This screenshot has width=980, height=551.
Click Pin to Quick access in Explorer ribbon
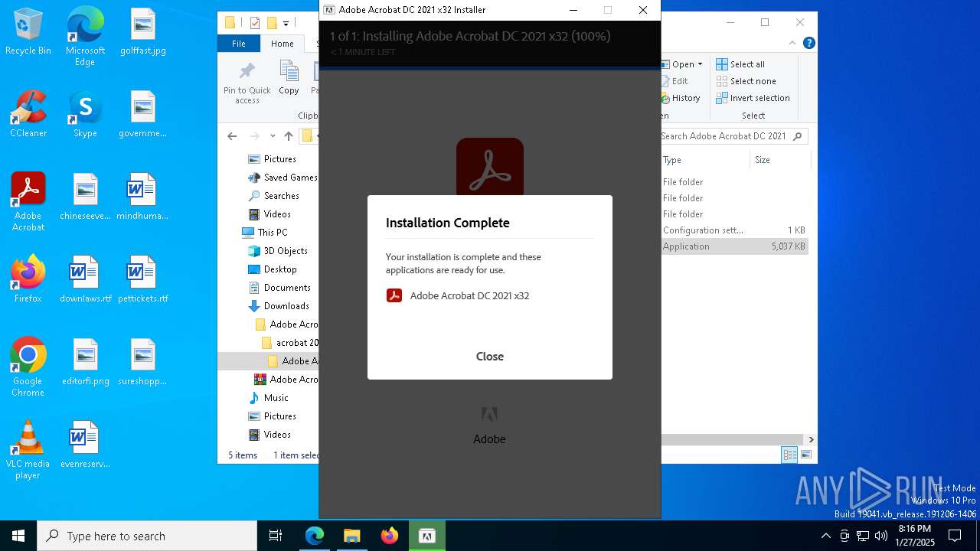247,83
